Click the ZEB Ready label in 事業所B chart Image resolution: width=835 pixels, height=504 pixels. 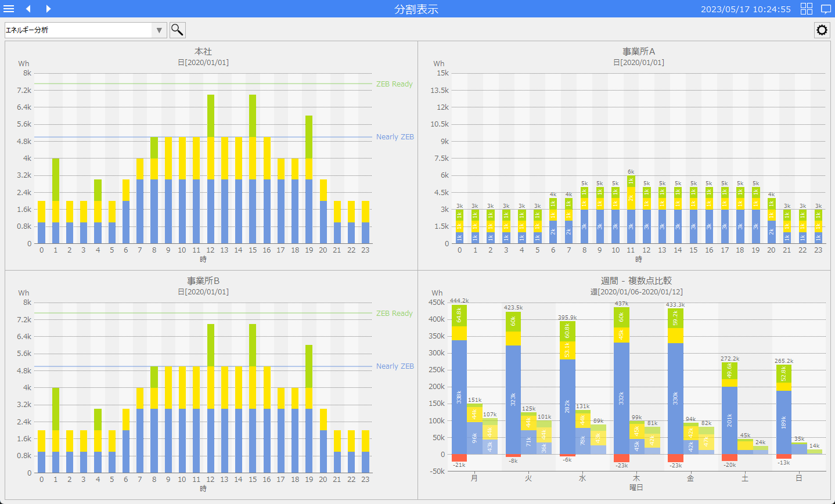pyautogui.click(x=394, y=313)
